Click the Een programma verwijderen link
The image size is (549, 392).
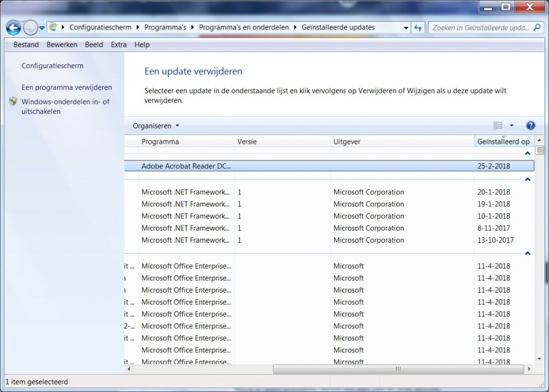66,87
